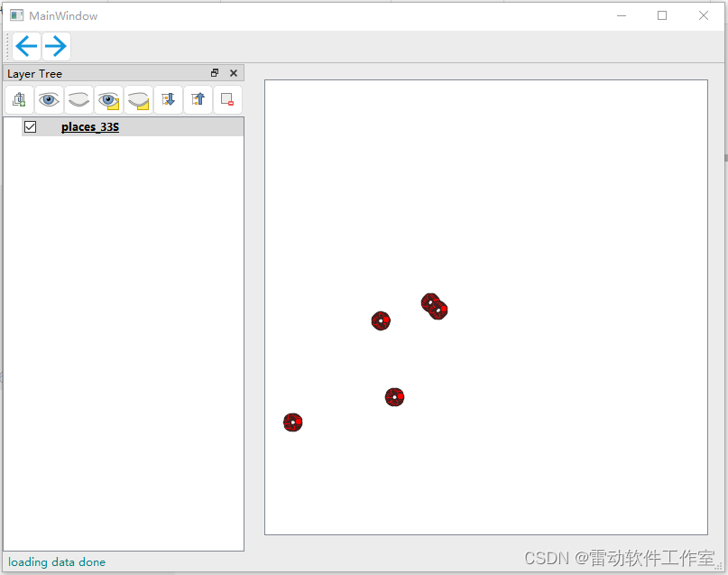Click the Hide All Layers closed-eye icon
This screenshot has width=728, height=575.
78,99
